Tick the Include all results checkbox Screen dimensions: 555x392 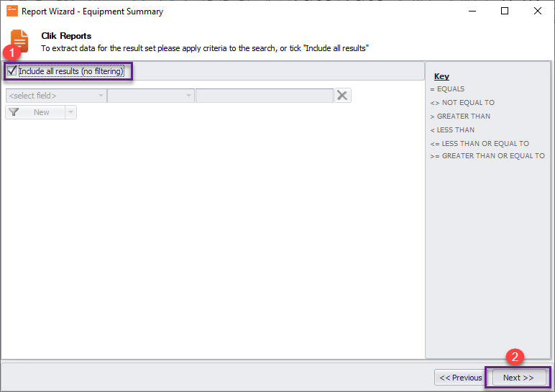12,71
